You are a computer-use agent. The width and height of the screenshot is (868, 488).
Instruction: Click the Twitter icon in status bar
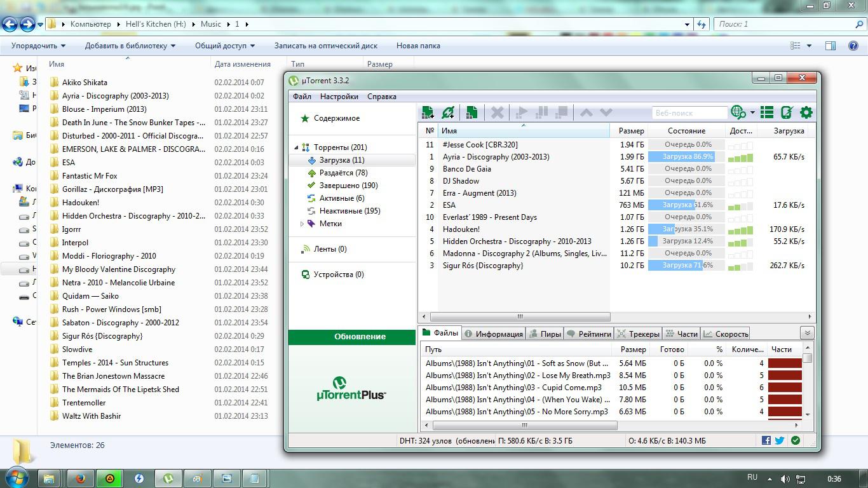click(780, 440)
